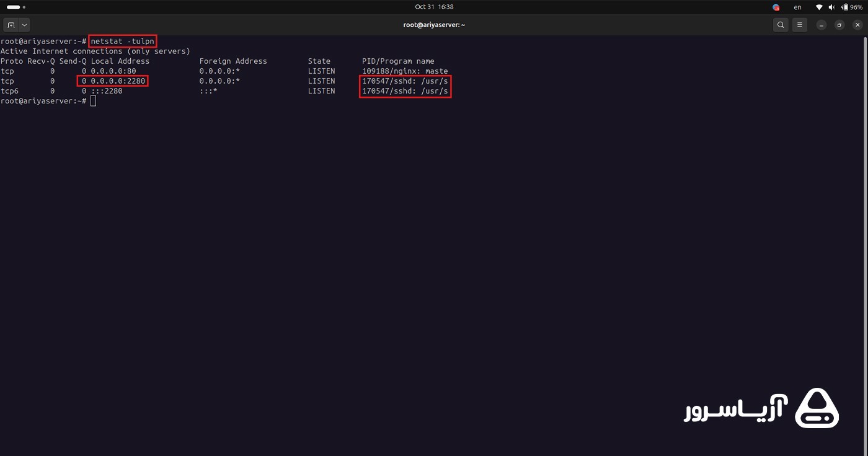Image resolution: width=868 pixels, height=456 pixels.
Task: Close the terminal window
Action: point(858,25)
